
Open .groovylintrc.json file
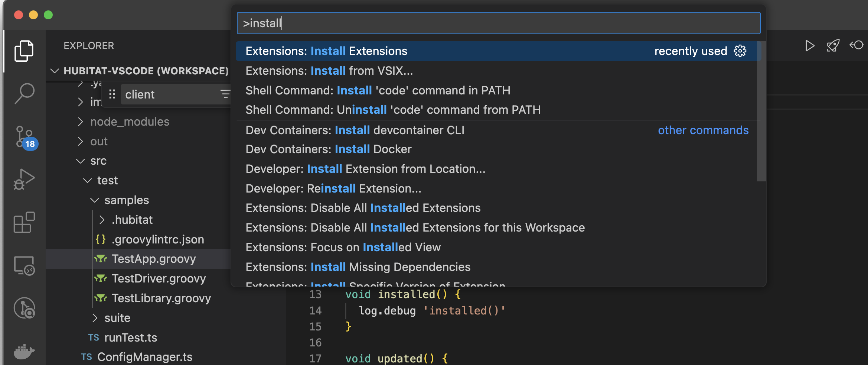(158, 239)
